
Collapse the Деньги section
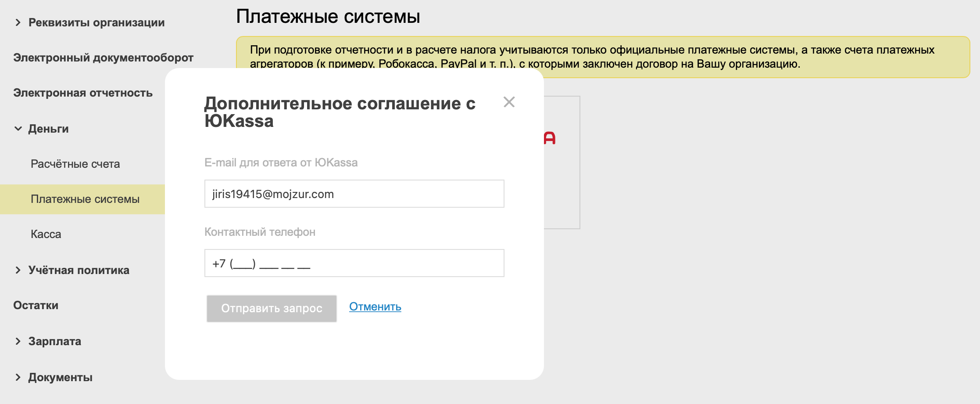pyautogui.click(x=18, y=129)
